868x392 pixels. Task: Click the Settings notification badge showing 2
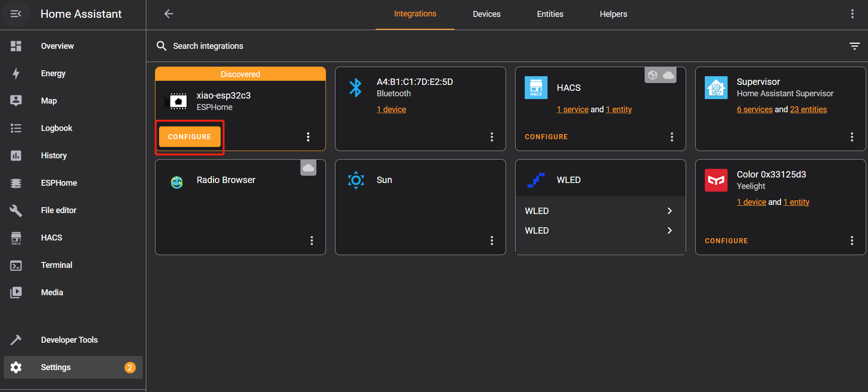130,367
